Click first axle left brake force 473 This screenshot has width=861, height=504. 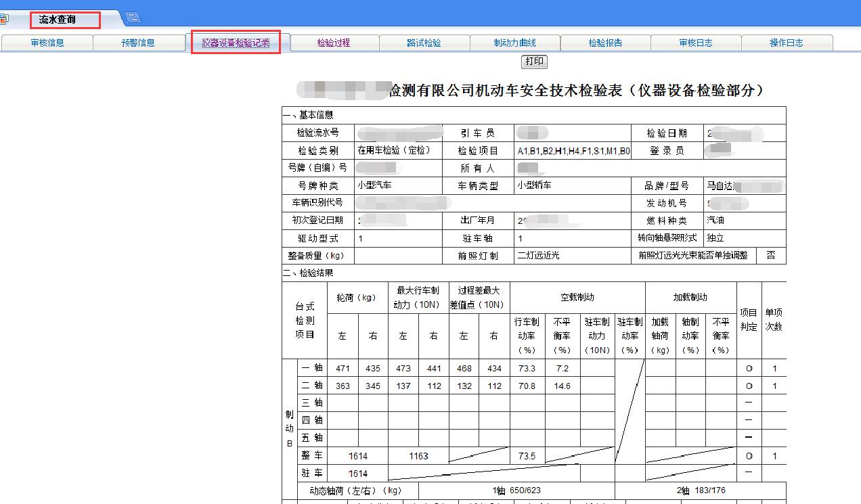403,369
